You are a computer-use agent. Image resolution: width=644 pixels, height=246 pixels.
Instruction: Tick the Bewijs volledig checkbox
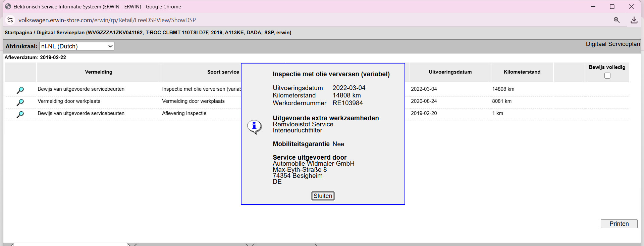tap(607, 76)
